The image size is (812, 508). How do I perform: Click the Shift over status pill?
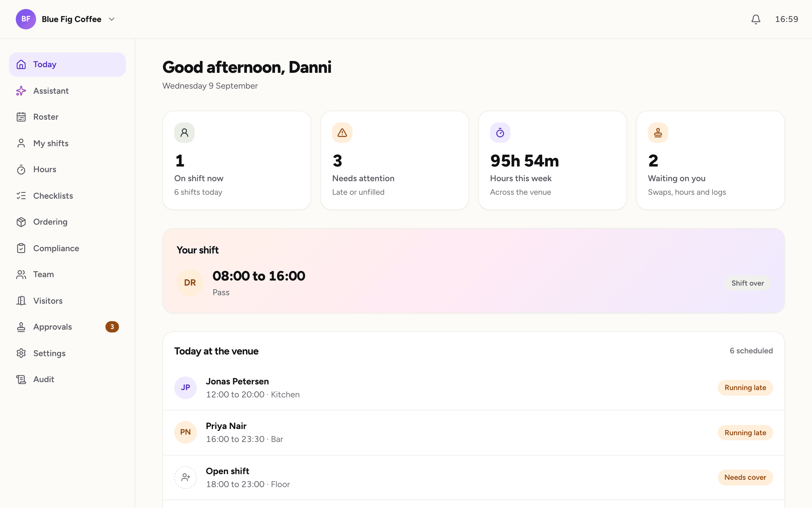748,283
